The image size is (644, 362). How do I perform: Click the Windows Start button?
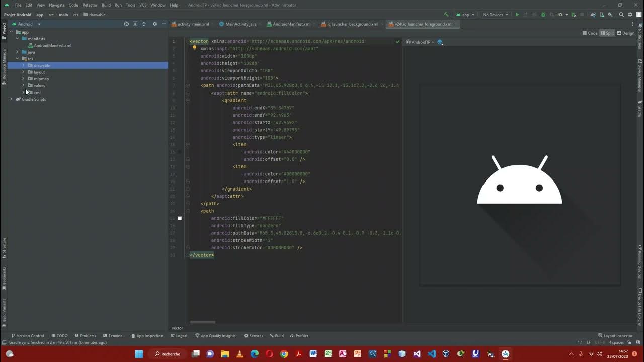(139, 354)
